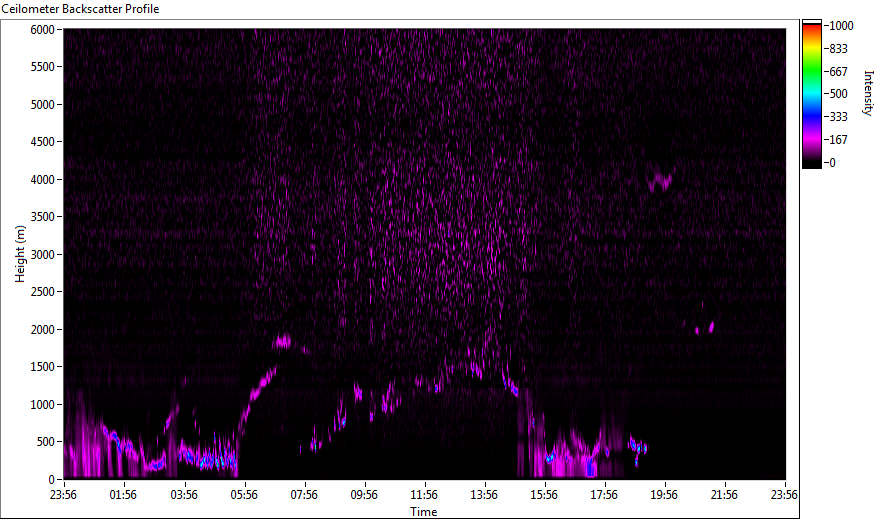Click the 3000 height tick label
The image size is (878, 519).
click(43, 255)
